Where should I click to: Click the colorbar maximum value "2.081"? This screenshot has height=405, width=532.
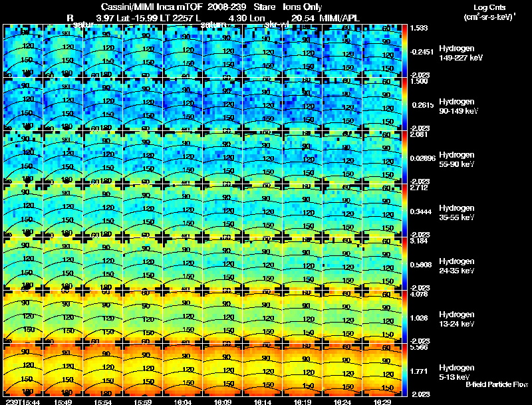(x=419, y=134)
